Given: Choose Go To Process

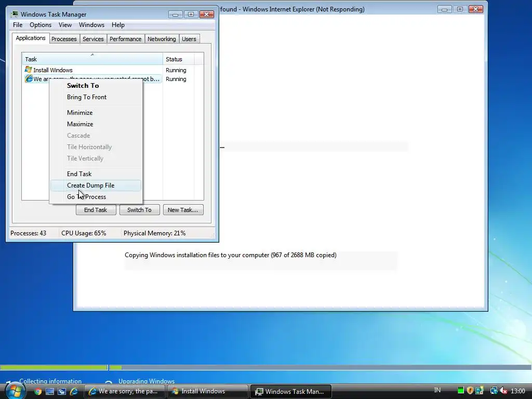Looking at the screenshot, I should click(x=96, y=197).
